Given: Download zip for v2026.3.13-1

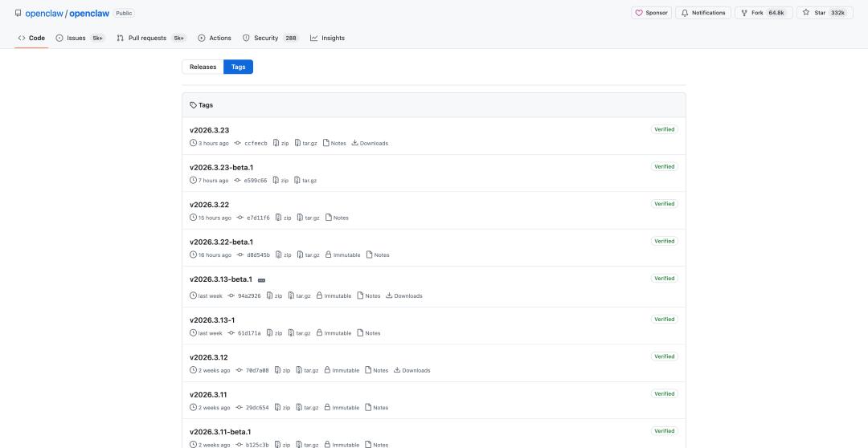Looking at the screenshot, I should pyautogui.click(x=275, y=333).
